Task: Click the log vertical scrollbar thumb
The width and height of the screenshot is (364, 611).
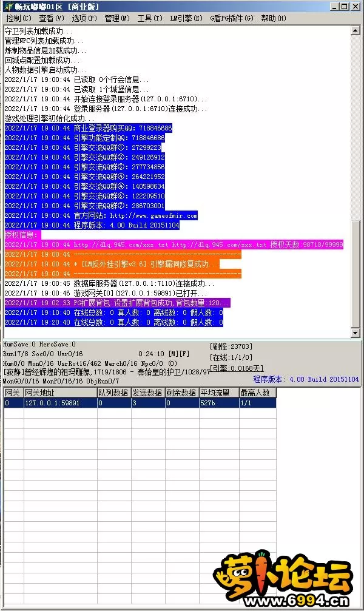Action: pos(355,274)
